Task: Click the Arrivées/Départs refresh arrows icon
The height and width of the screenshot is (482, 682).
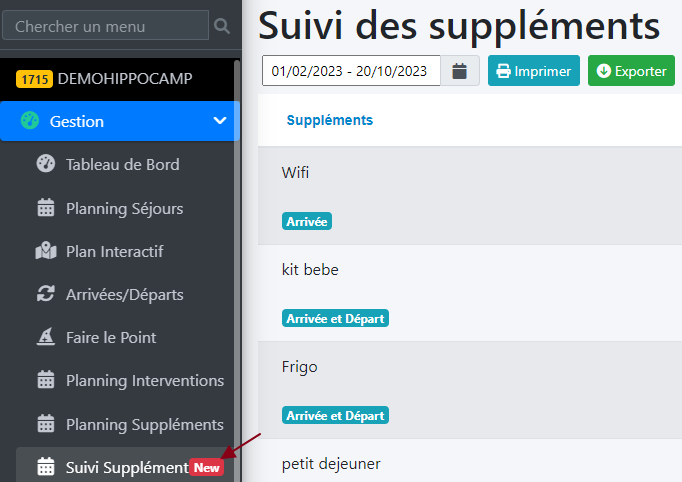Action: (45, 294)
